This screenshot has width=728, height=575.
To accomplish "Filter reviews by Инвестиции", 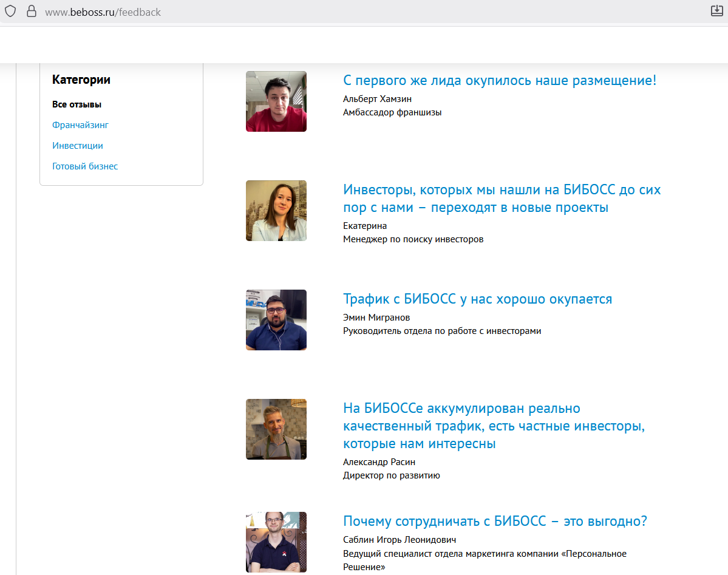I will pos(78,146).
